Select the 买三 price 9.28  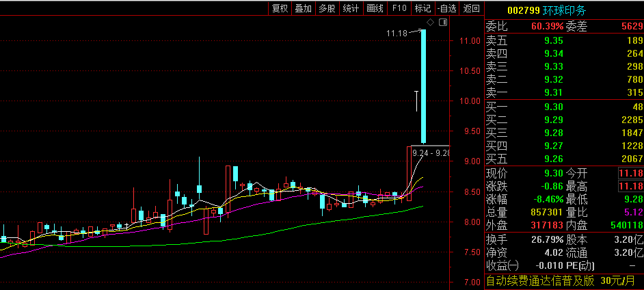click(554, 133)
